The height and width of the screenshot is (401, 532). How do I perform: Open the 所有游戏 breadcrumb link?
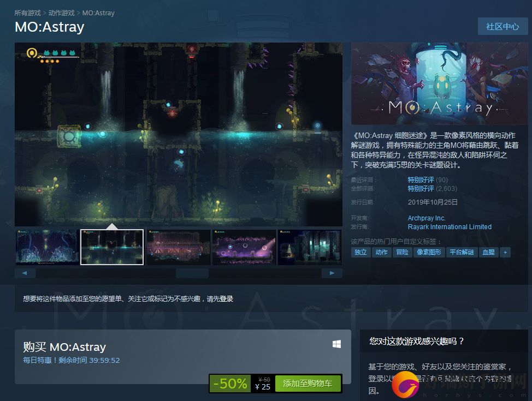27,13
